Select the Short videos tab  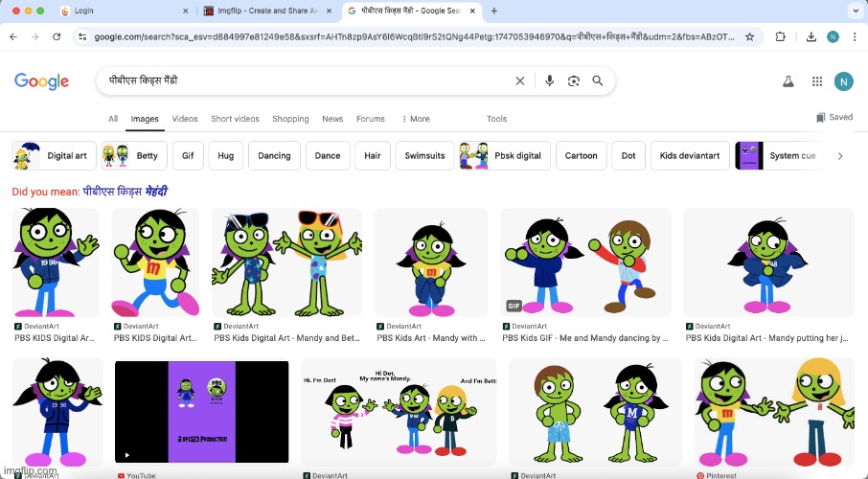tap(235, 119)
